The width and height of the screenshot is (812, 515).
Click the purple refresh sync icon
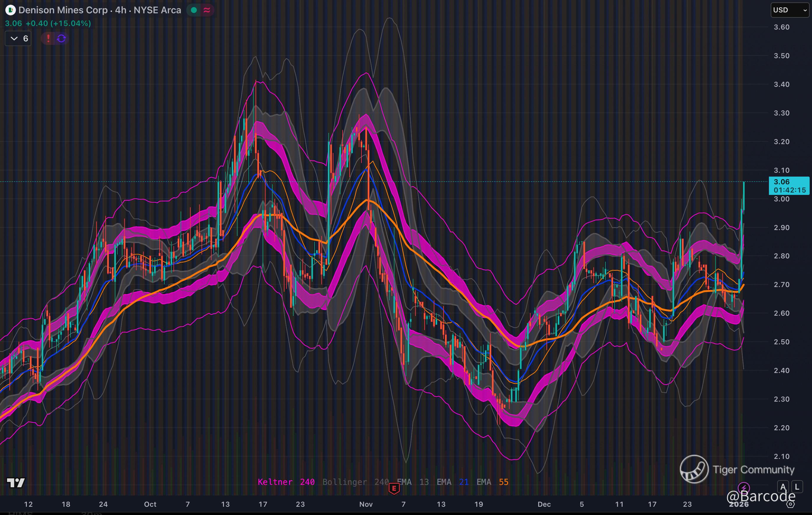tap(61, 38)
